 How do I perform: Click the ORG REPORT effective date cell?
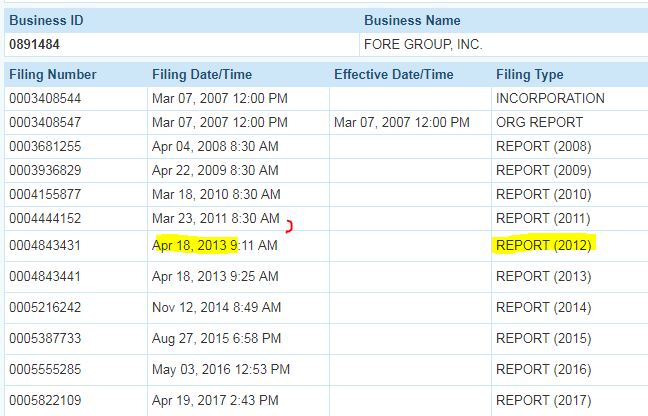(x=401, y=123)
